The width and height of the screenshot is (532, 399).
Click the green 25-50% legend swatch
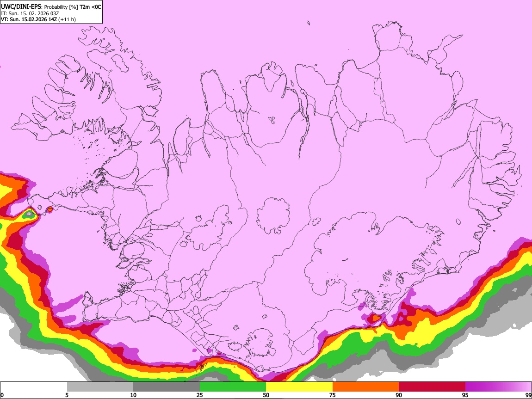[x=233, y=387]
